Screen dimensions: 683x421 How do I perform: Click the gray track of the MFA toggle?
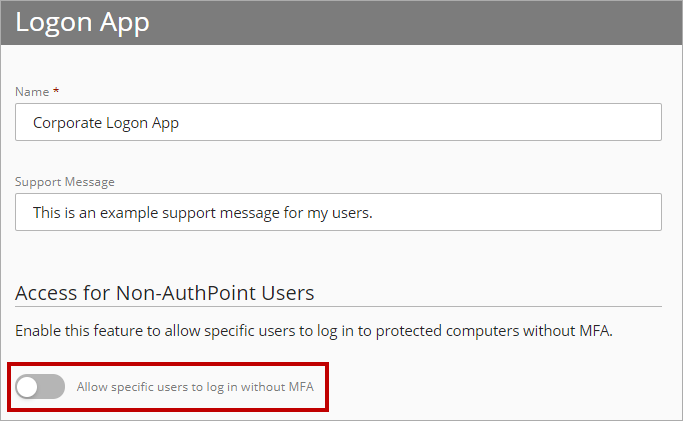52,386
